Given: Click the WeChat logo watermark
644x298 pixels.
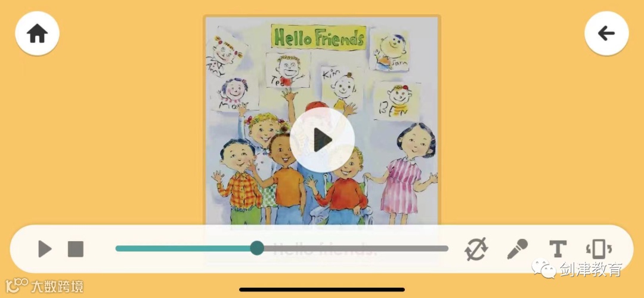Looking at the screenshot, I should pos(544,268).
